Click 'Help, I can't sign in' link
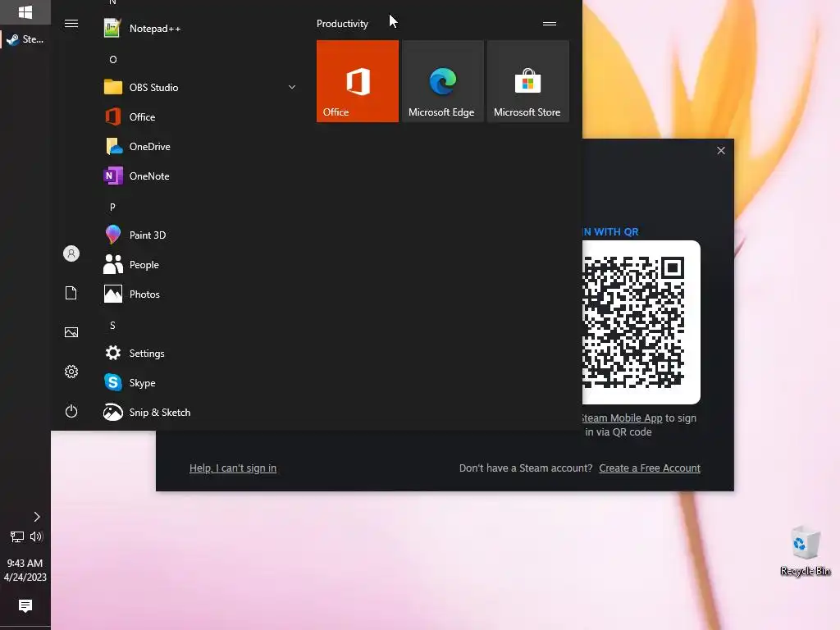840x630 pixels. tap(233, 468)
